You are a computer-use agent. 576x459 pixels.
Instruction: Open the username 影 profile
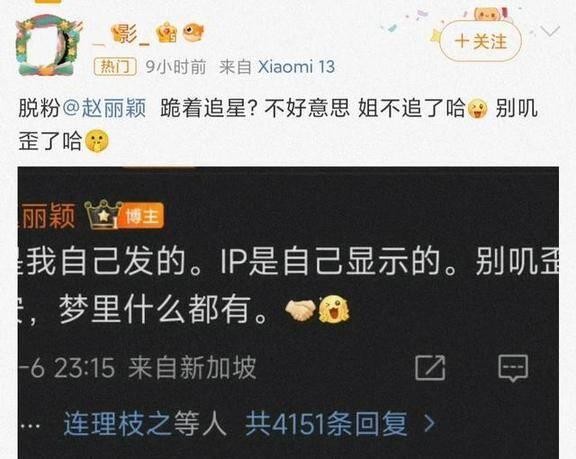[x=122, y=35]
